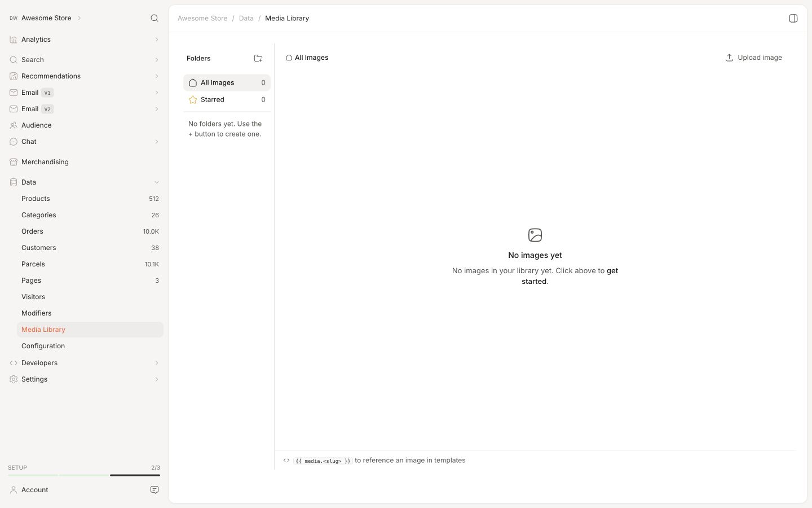Image resolution: width=812 pixels, height=508 pixels.
Task: Click the setup progress bar
Action: point(84,475)
